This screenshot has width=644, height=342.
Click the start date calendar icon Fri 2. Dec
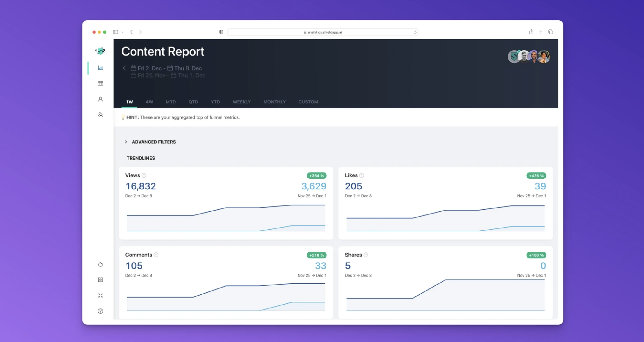pos(133,68)
